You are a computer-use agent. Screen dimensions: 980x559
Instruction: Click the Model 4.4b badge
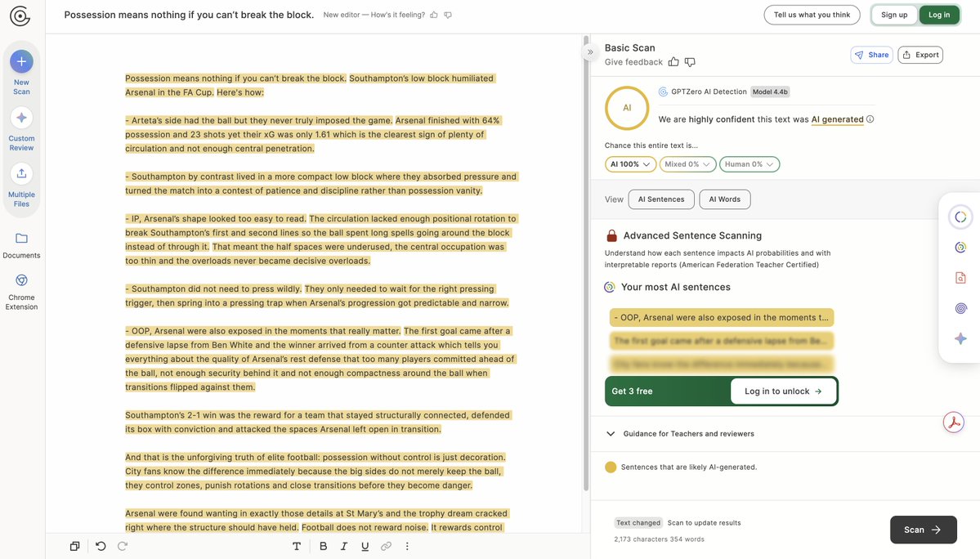pos(770,92)
